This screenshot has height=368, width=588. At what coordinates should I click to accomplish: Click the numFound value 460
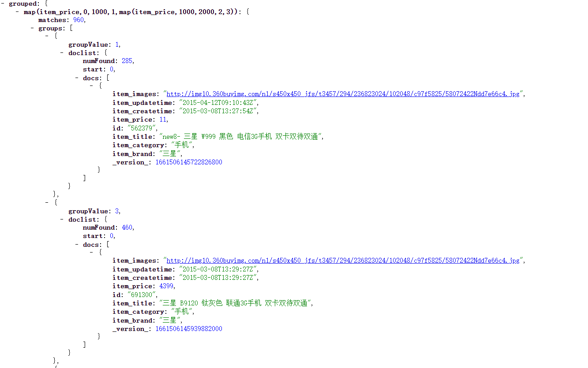[127, 228]
